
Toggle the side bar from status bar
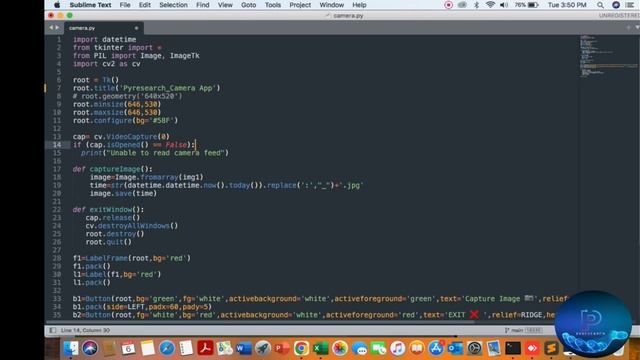52,330
